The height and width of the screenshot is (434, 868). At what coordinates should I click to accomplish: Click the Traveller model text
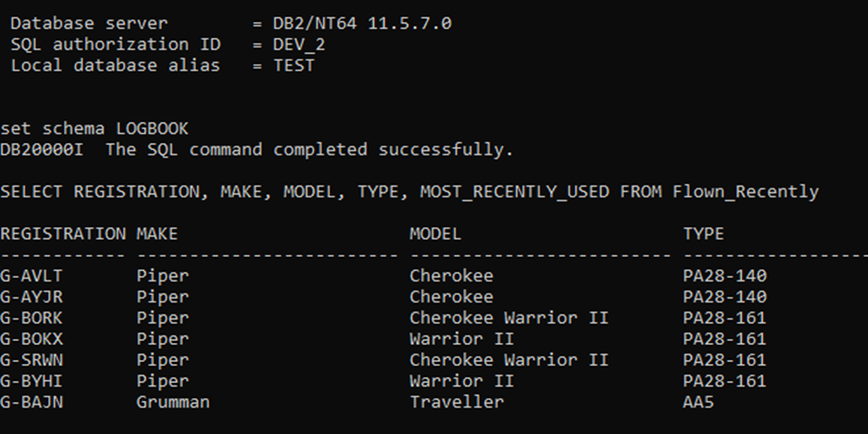(456, 402)
